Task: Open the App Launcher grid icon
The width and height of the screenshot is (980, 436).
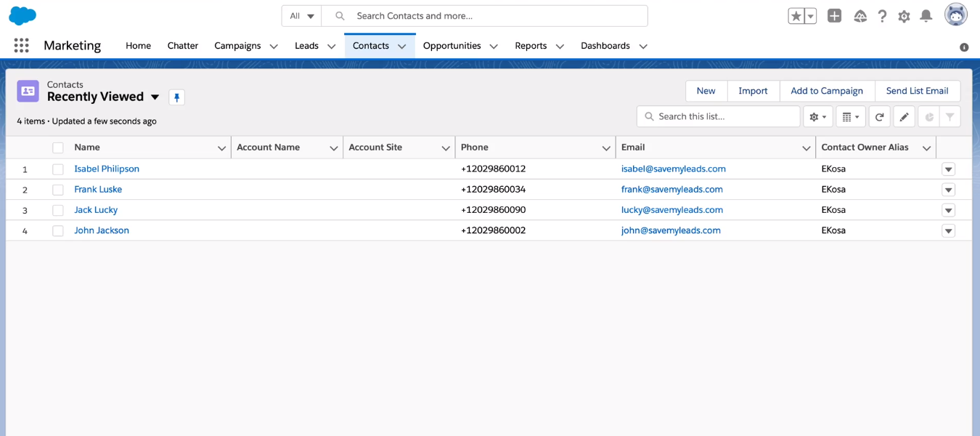Action: click(22, 45)
